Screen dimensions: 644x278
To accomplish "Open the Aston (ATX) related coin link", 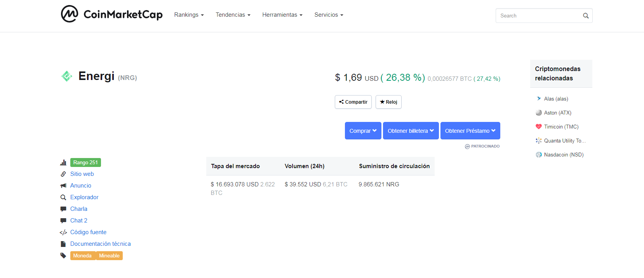I will point(558,113).
